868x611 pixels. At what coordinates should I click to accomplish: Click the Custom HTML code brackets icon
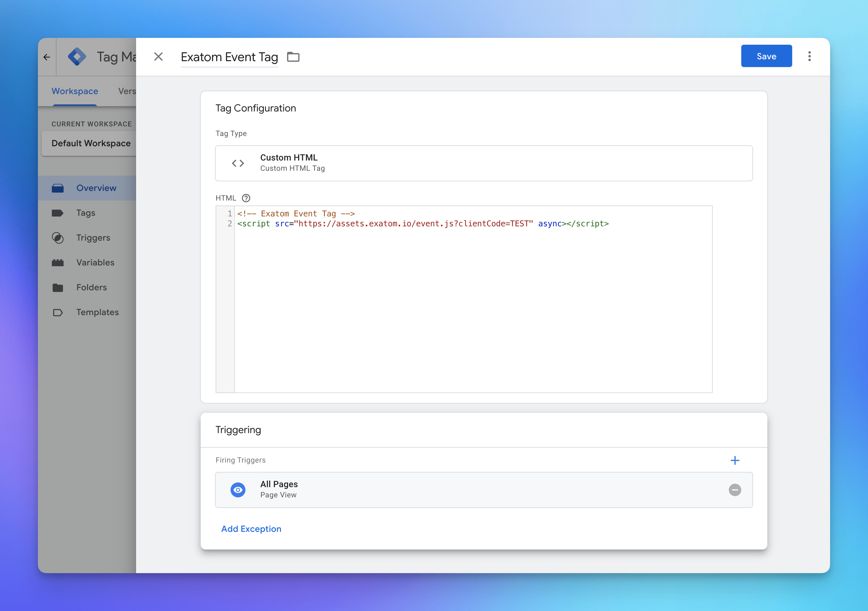[x=238, y=163]
